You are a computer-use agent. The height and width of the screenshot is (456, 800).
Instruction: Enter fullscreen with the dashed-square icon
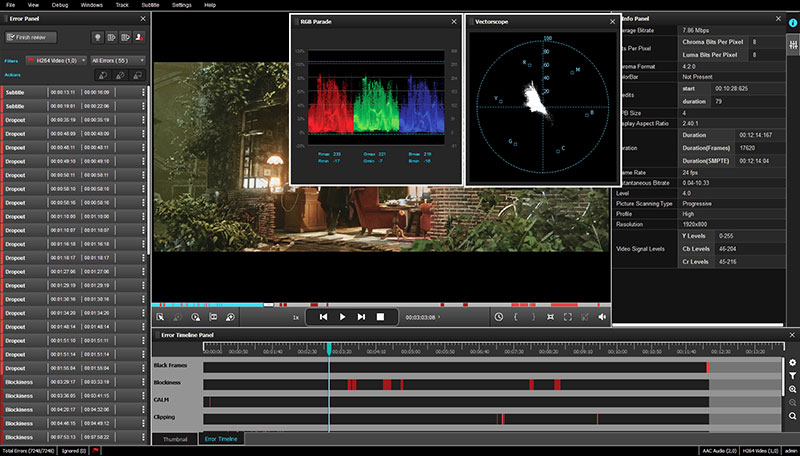pyautogui.click(x=568, y=317)
